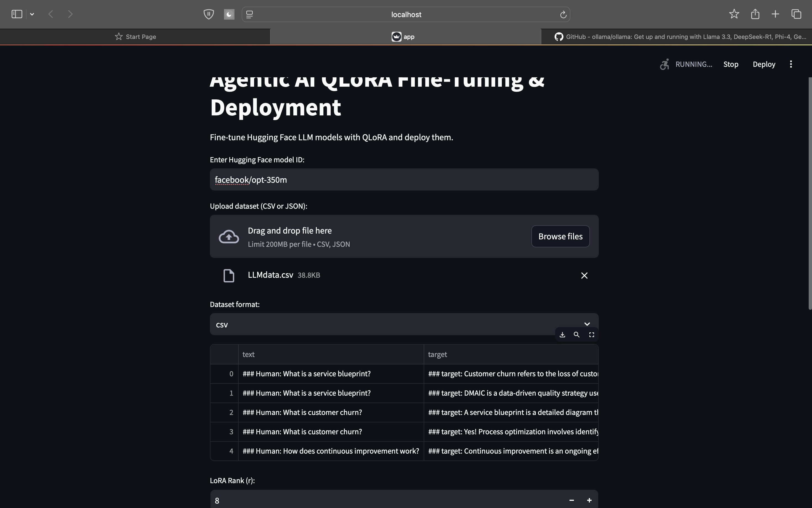The width and height of the screenshot is (812, 508).
Task: Click the Deploy button
Action: tap(764, 64)
